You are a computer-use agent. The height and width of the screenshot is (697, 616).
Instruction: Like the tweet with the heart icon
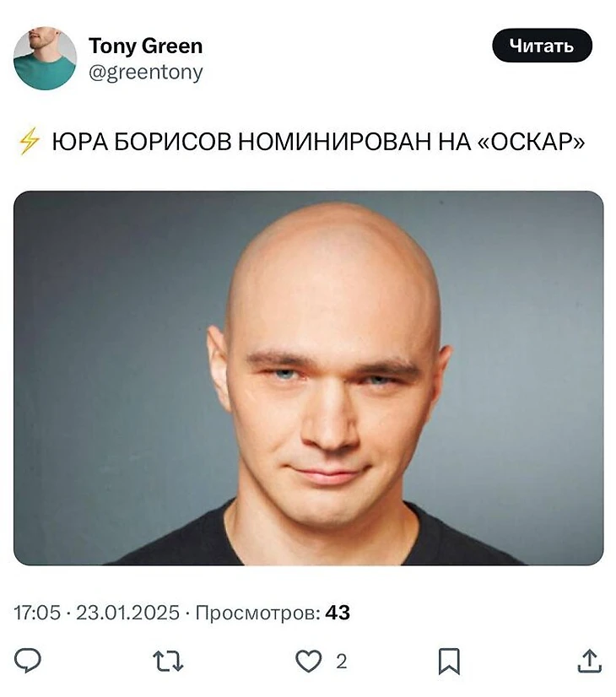[x=309, y=661]
